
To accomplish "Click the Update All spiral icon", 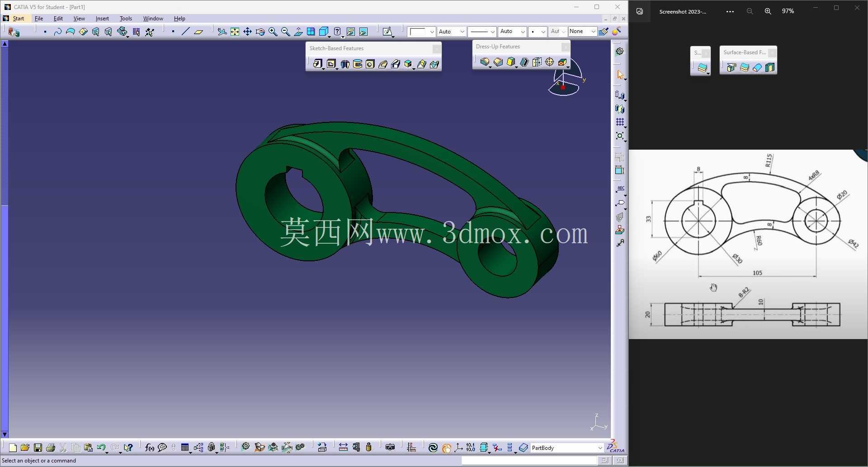I will (433, 448).
